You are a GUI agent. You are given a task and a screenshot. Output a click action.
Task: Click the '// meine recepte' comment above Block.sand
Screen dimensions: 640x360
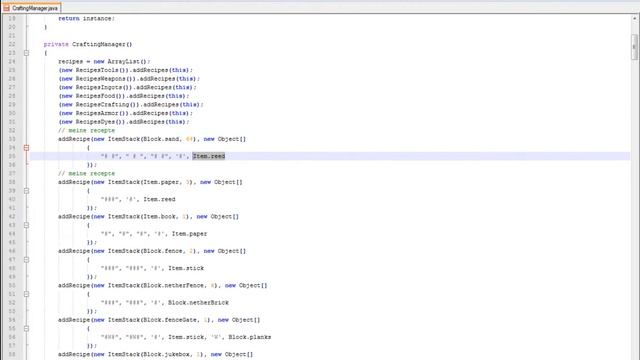[x=87, y=131]
